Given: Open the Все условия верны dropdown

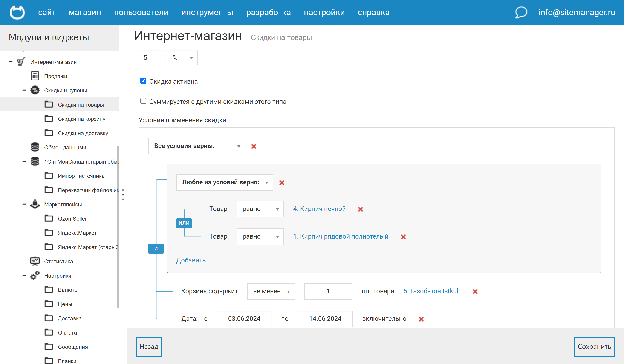Looking at the screenshot, I should 196,146.
